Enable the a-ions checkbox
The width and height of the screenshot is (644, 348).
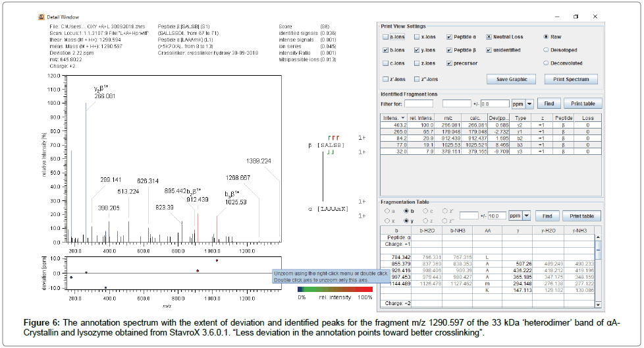(x=386, y=37)
